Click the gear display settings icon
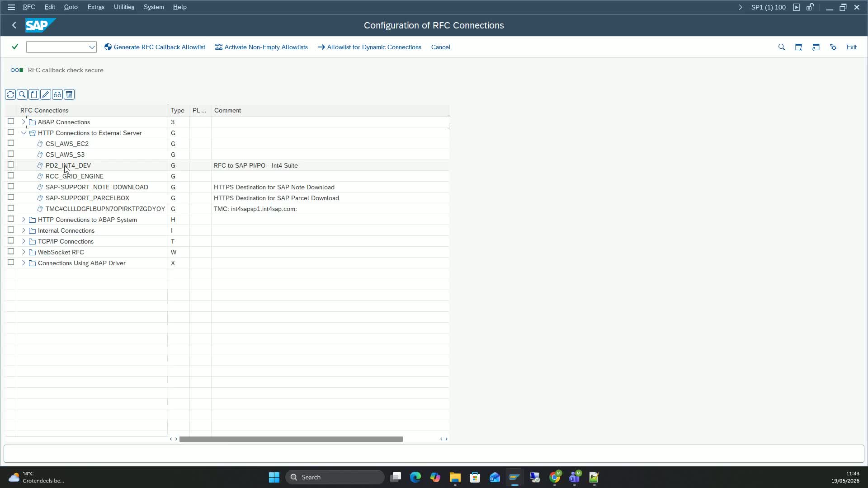Viewport: 868px width, 488px height. pos(833,47)
